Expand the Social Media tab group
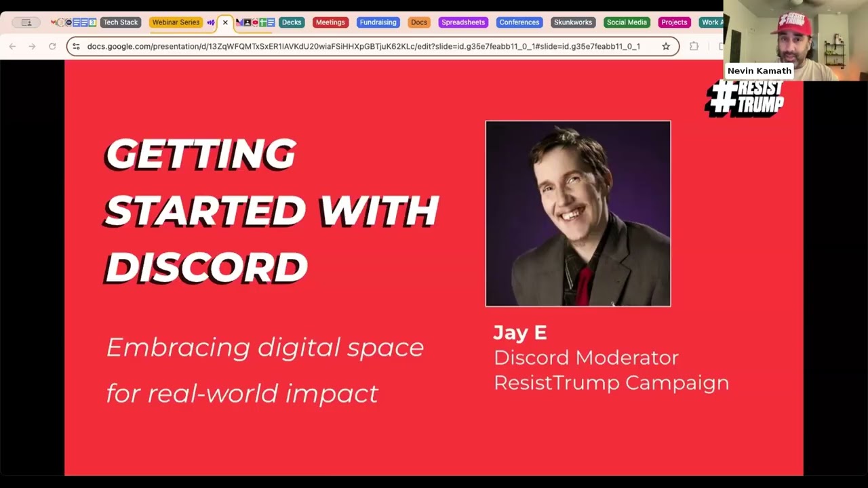Viewport: 868px width, 488px height. (x=627, y=22)
